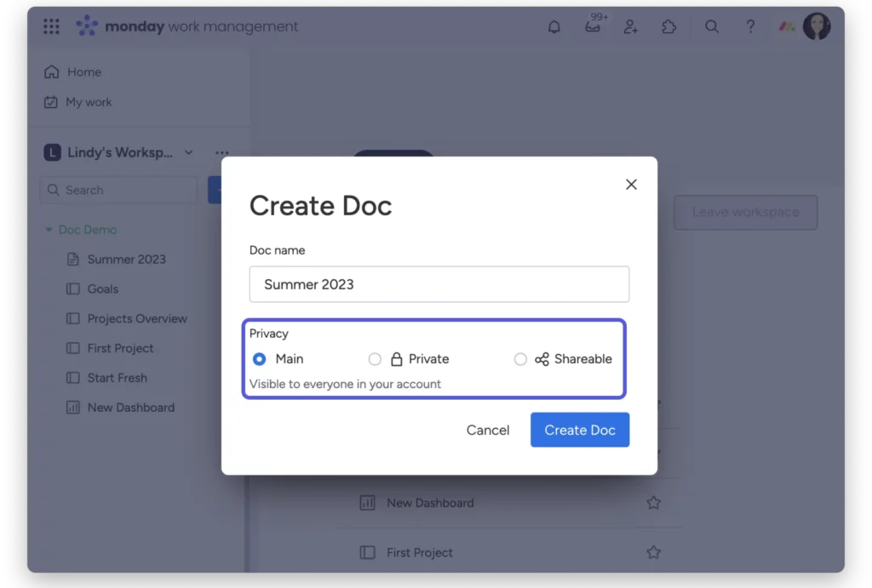
Task: Select the Shareable privacy option
Action: click(x=520, y=359)
